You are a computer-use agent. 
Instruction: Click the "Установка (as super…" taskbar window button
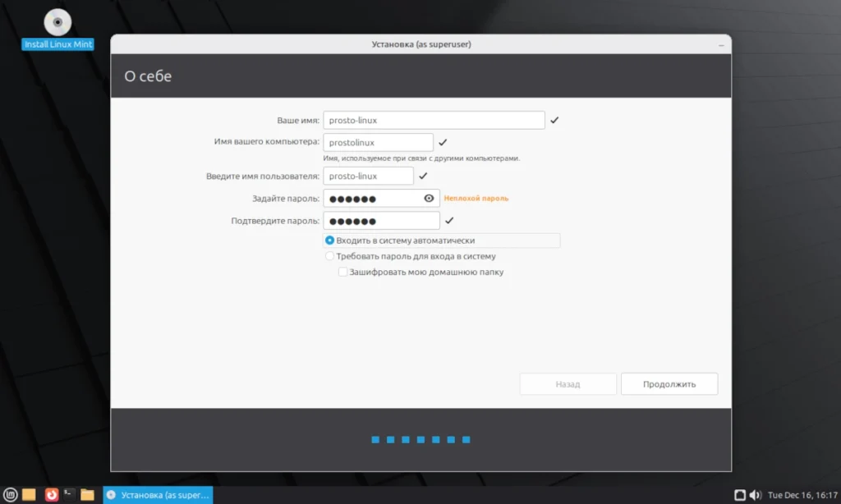pos(159,495)
